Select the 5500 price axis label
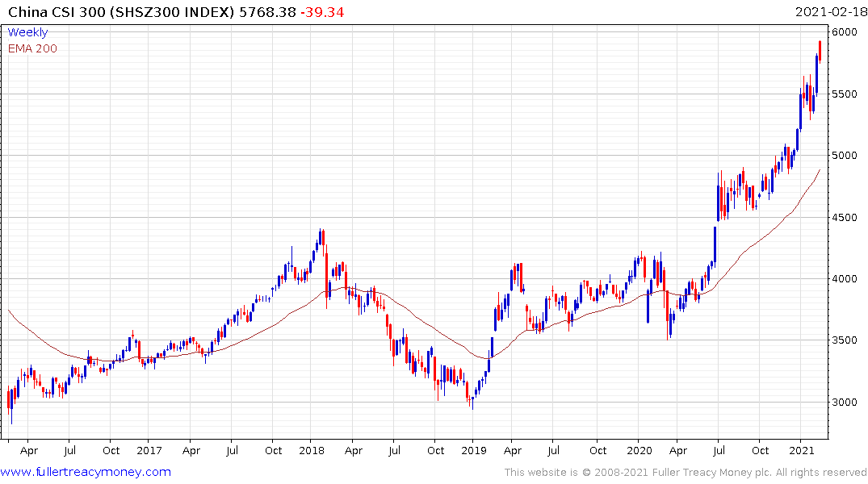 (x=845, y=94)
